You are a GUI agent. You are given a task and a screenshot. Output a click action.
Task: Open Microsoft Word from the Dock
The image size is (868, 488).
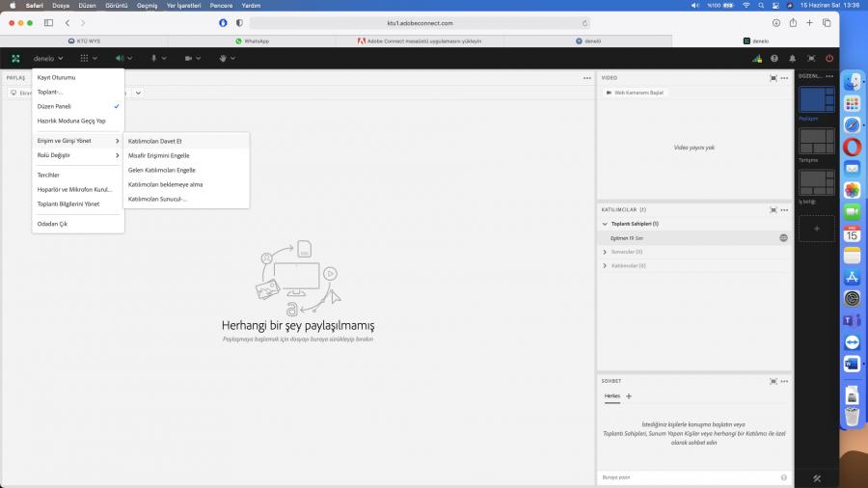pos(852,364)
